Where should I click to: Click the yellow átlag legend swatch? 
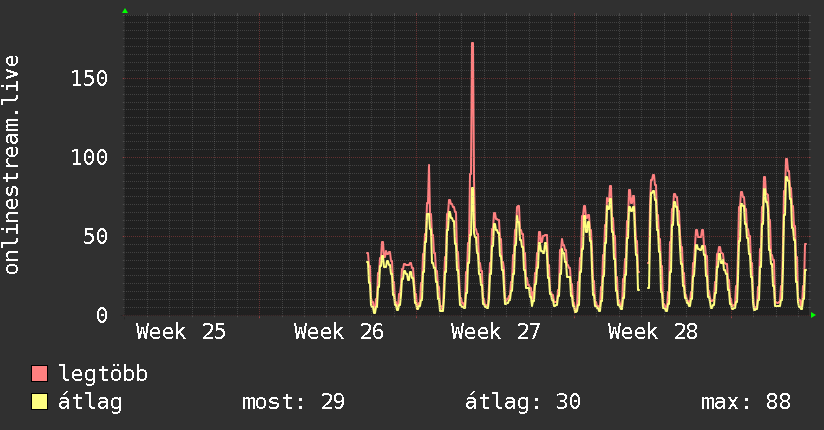[39, 401]
